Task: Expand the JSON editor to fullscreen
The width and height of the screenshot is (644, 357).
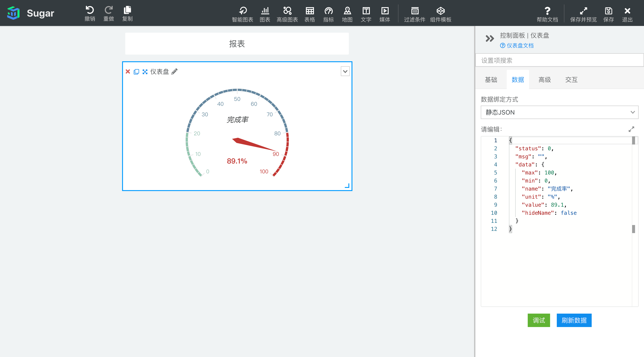Action: (x=631, y=129)
